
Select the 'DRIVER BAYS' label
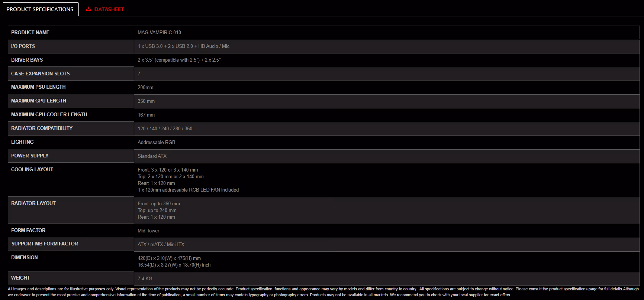(x=27, y=60)
